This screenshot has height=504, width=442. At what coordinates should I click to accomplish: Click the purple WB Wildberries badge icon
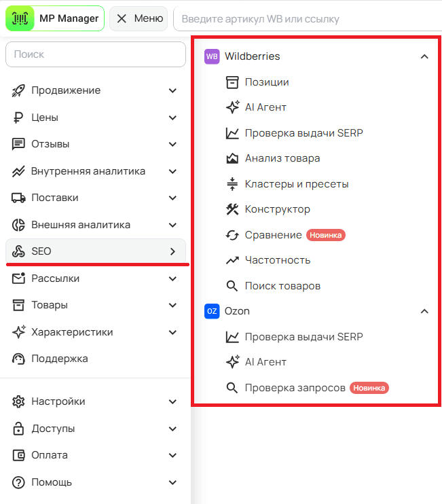(x=212, y=56)
